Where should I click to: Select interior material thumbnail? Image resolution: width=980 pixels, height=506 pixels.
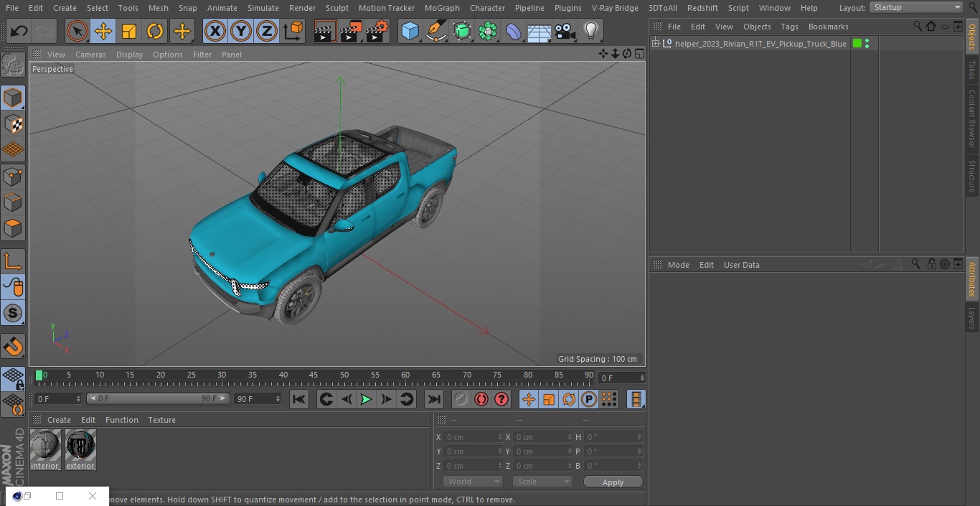click(x=45, y=450)
